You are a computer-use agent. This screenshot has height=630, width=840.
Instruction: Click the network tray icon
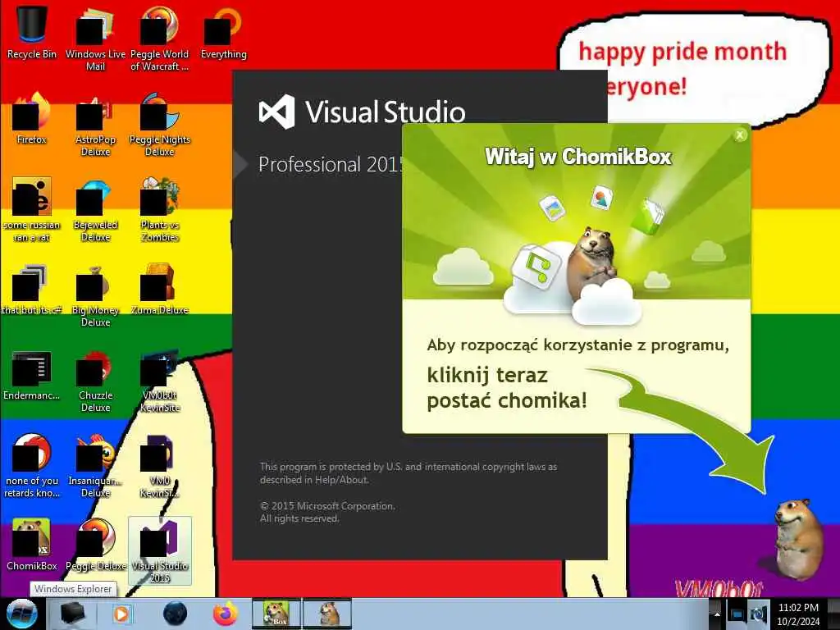click(x=737, y=614)
